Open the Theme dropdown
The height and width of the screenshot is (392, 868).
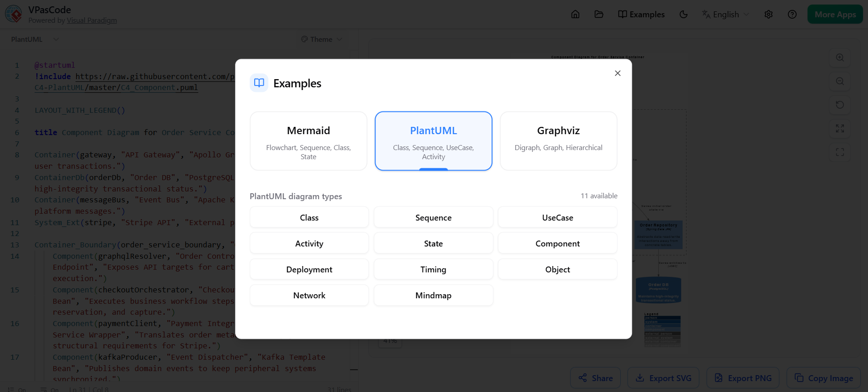321,40
